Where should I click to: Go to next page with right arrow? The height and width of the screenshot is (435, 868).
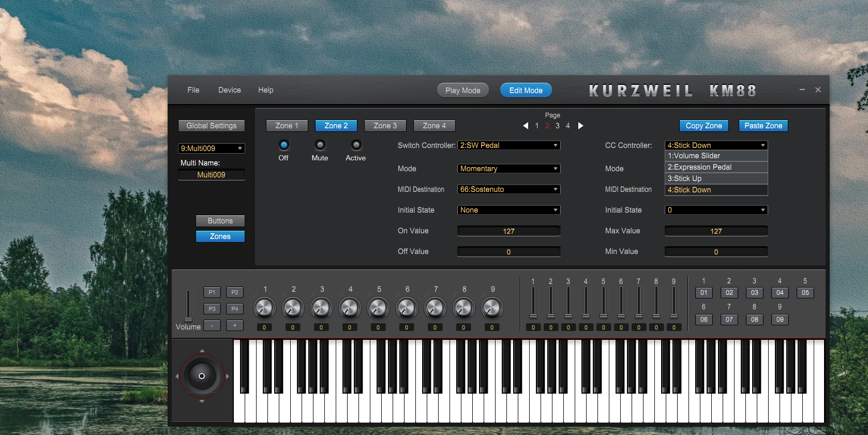point(580,126)
